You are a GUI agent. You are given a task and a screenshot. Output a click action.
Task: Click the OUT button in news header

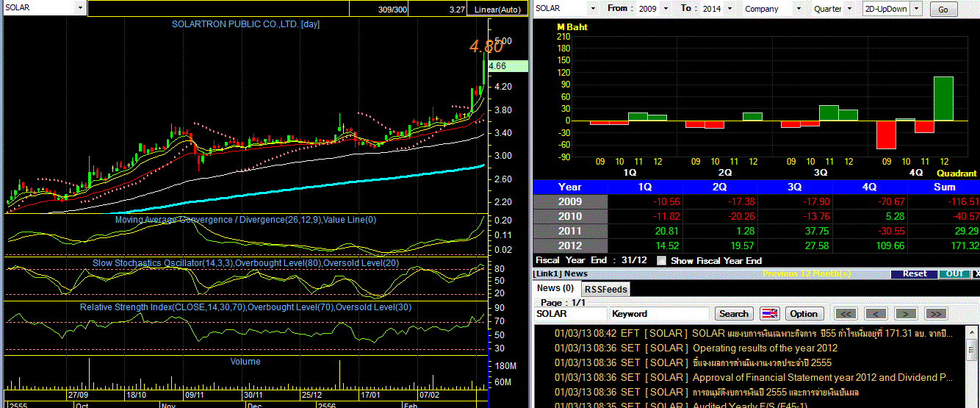point(954,273)
